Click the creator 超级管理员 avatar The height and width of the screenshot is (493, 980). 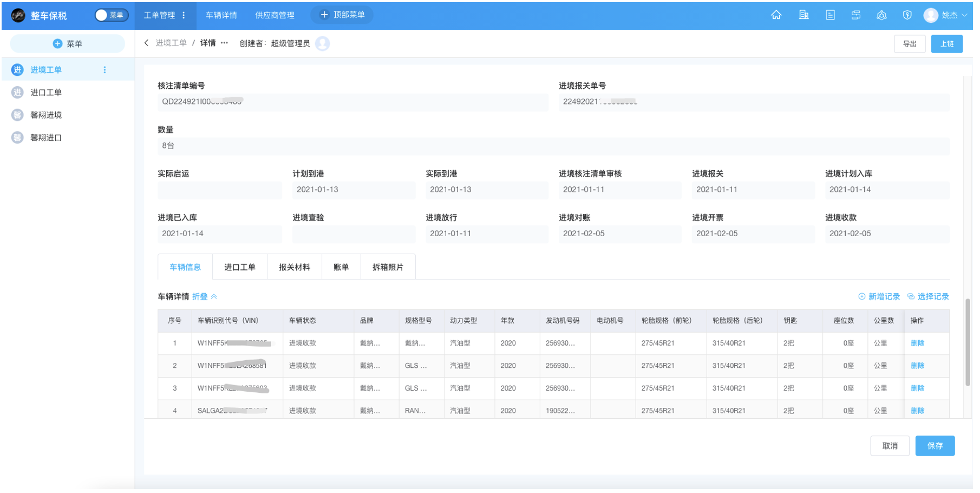tap(323, 43)
